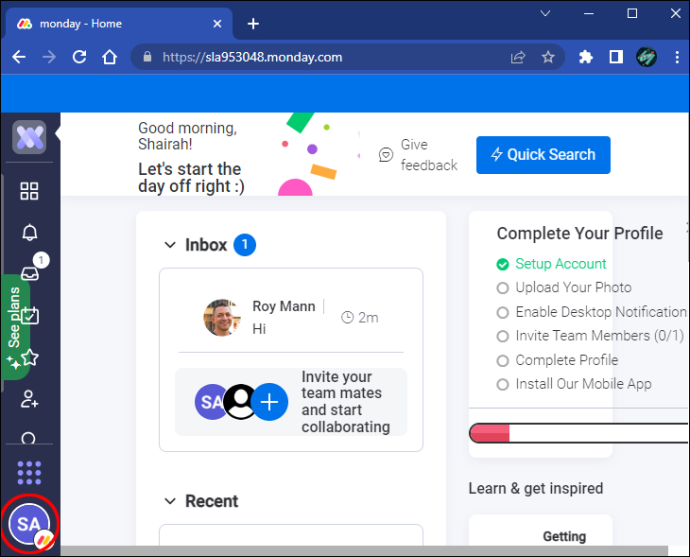Click the browser Home icon
The height and width of the screenshot is (557, 690).
coord(110,57)
